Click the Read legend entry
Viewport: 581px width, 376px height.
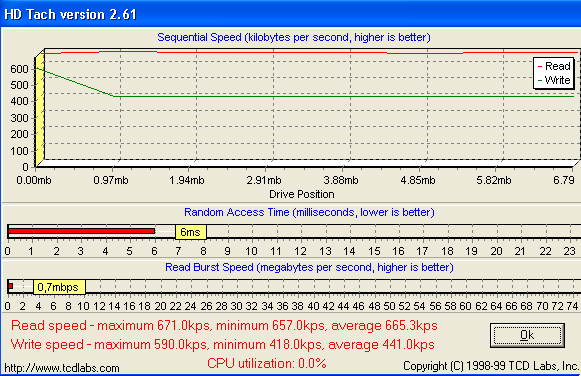pyautogui.click(x=554, y=66)
